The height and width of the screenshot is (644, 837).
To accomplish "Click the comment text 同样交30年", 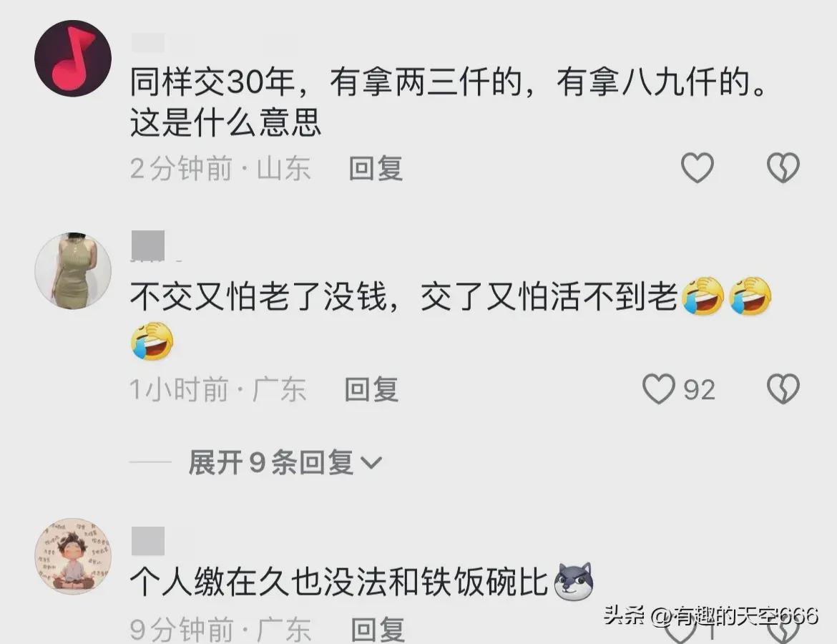I will coord(212,83).
